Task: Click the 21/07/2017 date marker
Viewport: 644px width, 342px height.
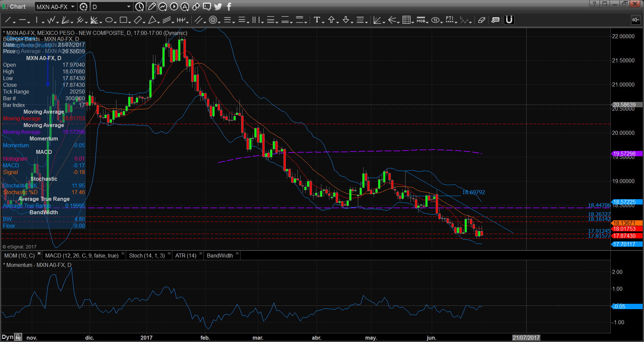Action: (x=526, y=338)
